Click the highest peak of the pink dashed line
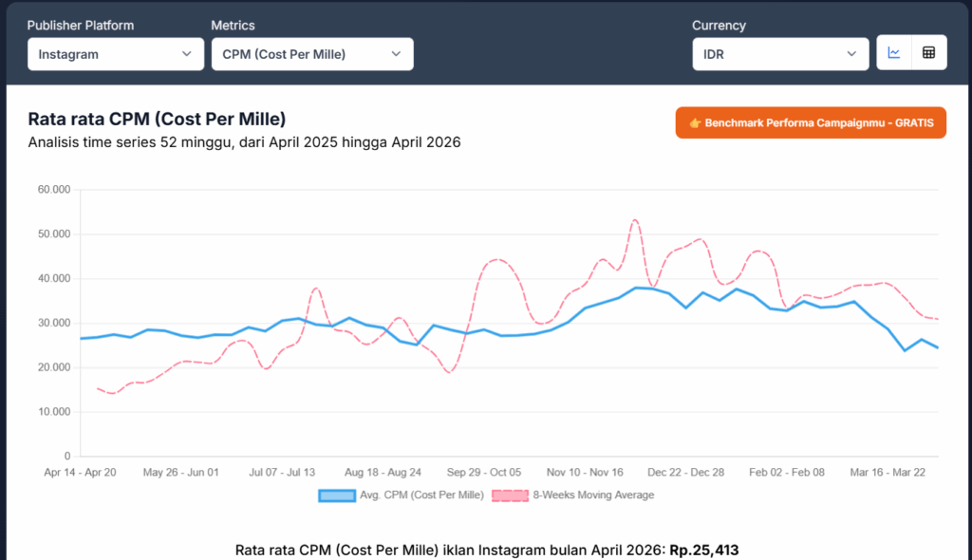Viewport: 972px width, 560px height. (x=635, y=219)
